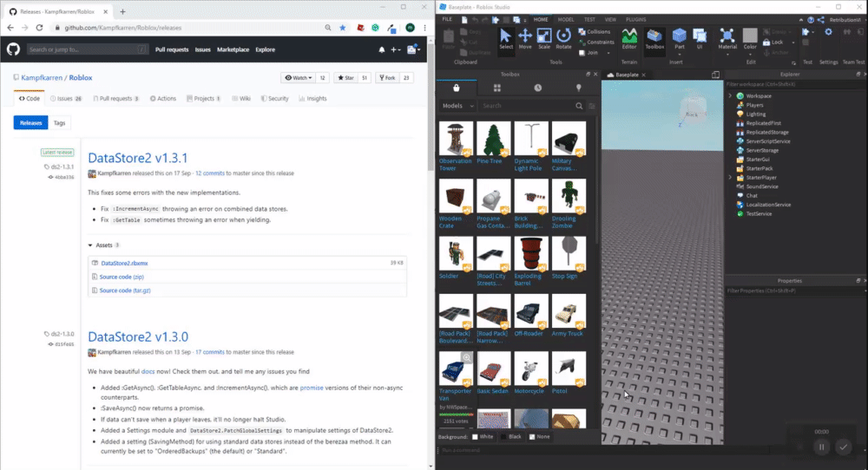Set Toolbox background to Black
868x470 pixels.
click(511, 437)
